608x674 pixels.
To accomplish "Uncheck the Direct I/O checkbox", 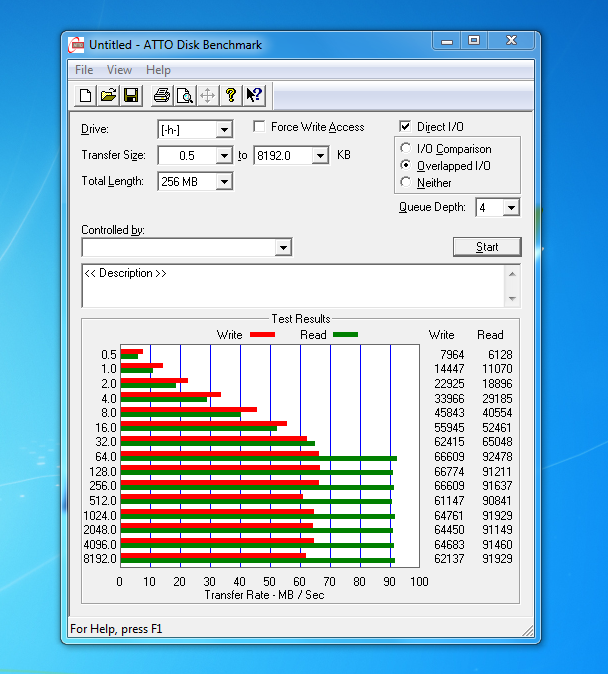I will click(x=405, y=127).
